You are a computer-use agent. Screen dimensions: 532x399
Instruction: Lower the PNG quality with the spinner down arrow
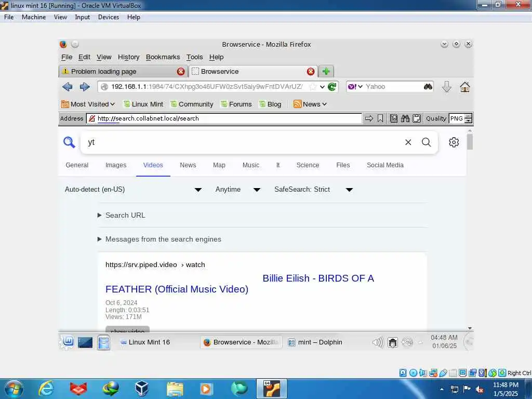point(469,121)
